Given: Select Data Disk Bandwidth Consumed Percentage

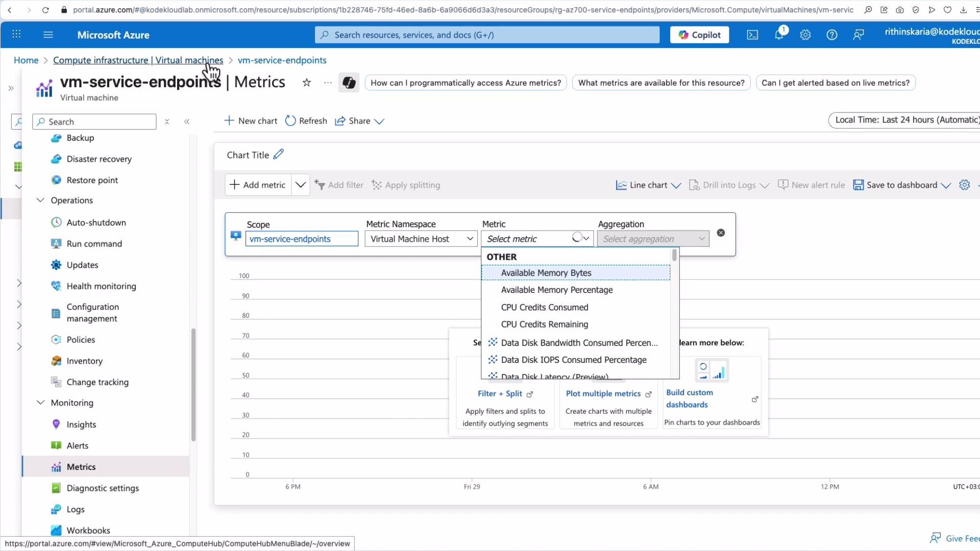Looking at the screenshot, I should click(576, 343).
